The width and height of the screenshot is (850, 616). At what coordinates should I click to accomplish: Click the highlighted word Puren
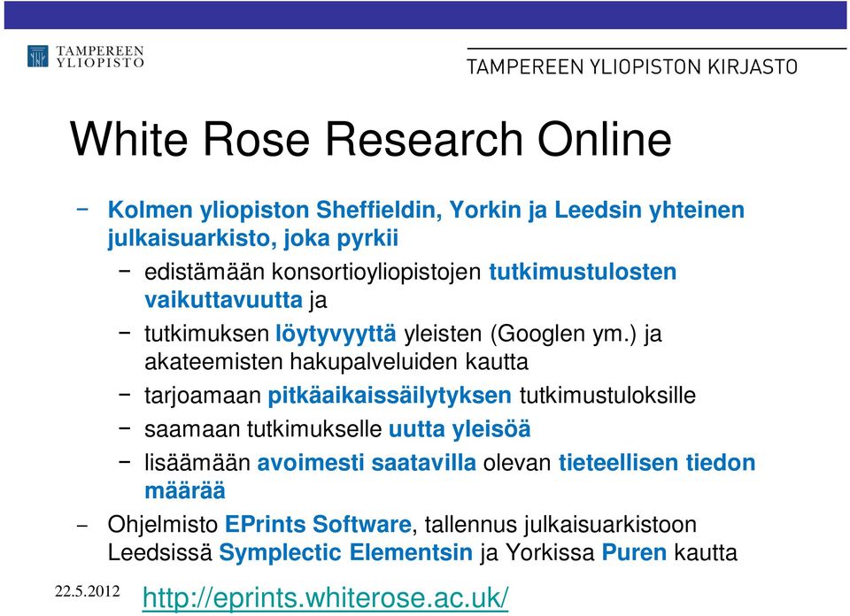pos(634,552)
